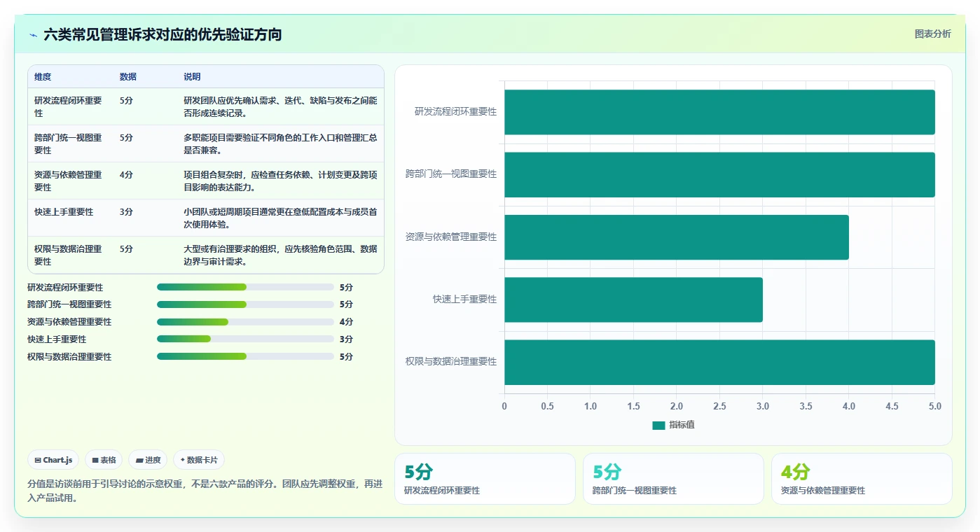980x532 pixels.
Task: Click the description starting 研发团队应优先确认需求
Action: (x=280, y=106)
